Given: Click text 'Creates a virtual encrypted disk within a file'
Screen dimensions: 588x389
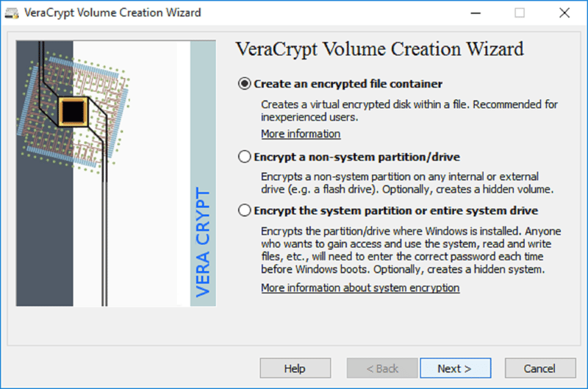Looking at the screenshot, I should click(x=365, y=104).
